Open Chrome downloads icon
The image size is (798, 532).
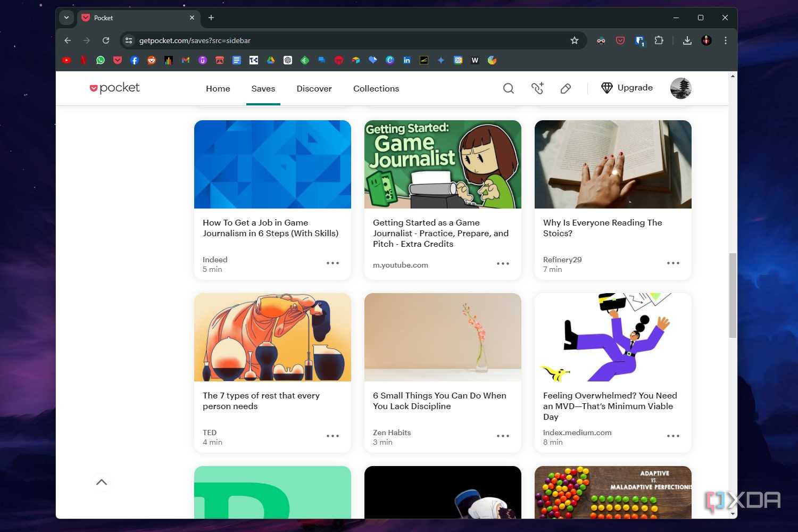point(687,40)
